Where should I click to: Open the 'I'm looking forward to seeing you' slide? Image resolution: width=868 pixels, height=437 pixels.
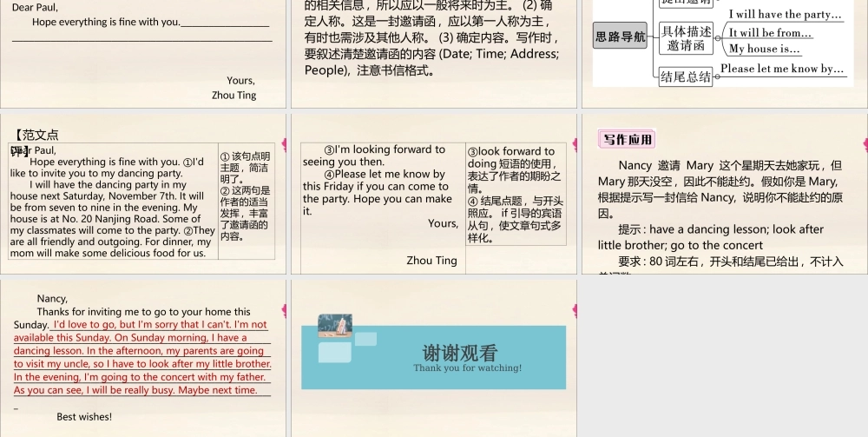click(x=433, y=194)
